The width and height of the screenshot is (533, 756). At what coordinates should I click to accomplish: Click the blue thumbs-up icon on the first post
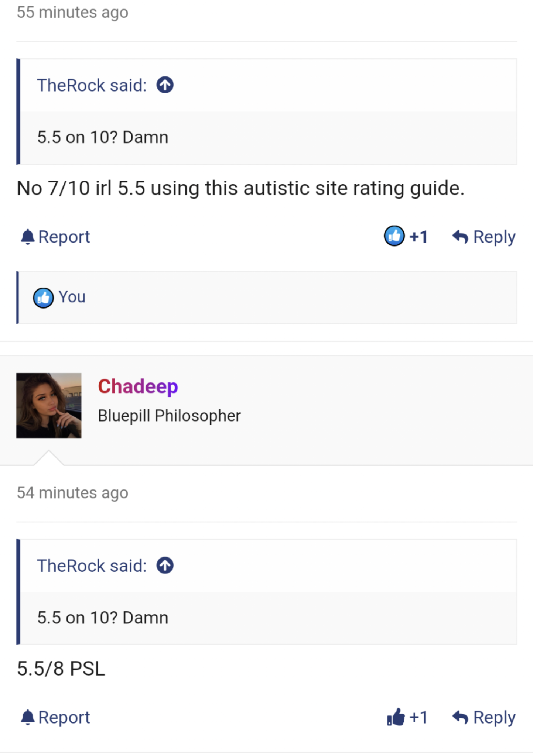tap(394, 236)
